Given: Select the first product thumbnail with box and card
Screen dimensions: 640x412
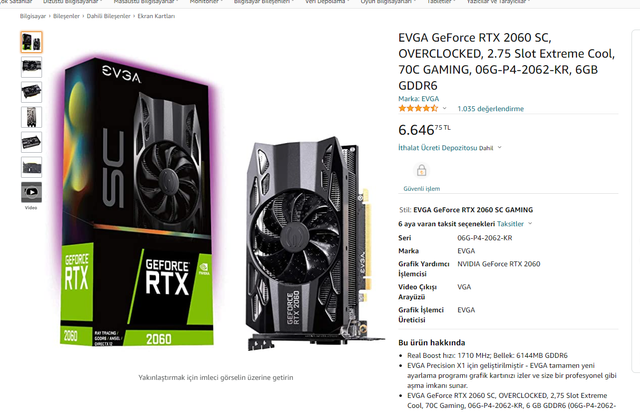Looking at the screenshot, I should [31, 42].
